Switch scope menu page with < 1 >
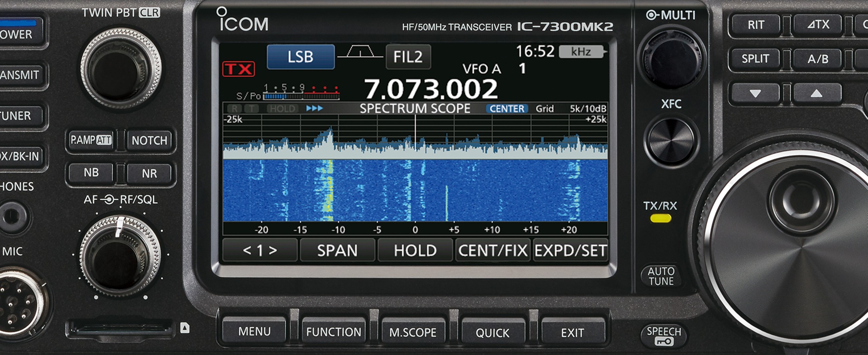This screenshot has height=355, width=868. (x=260, y=250)
